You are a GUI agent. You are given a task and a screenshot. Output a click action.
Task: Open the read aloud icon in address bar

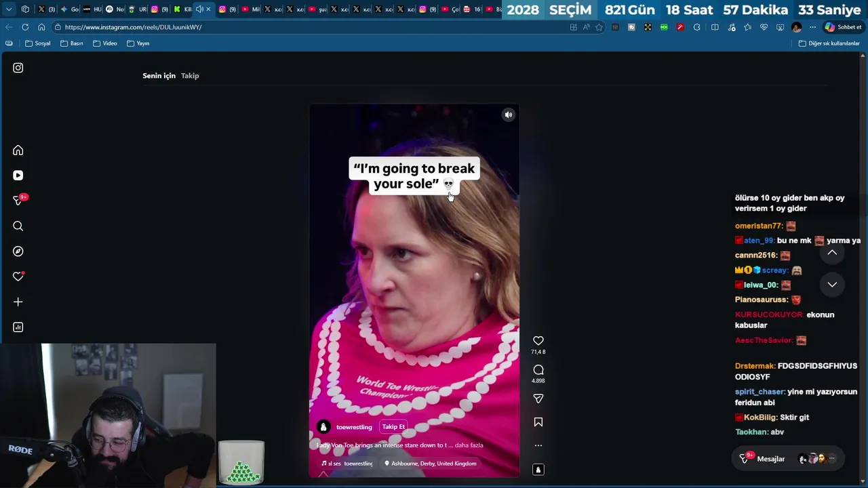pos(587,27)
